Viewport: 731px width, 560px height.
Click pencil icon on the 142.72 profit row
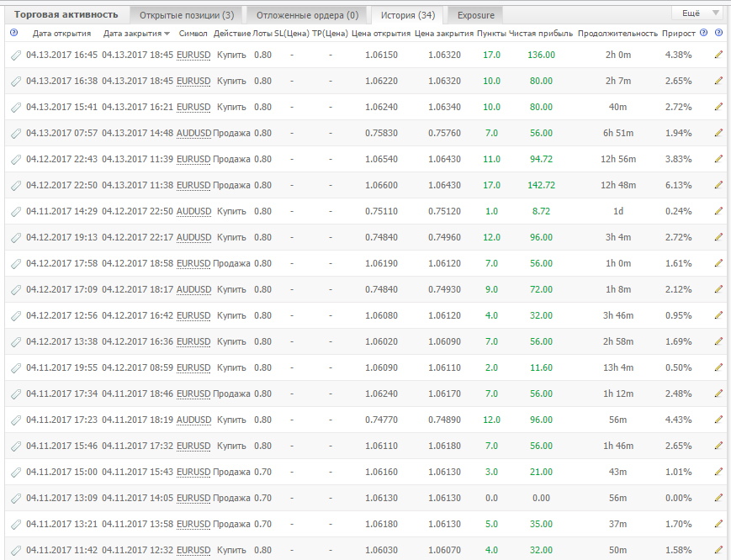tap(718, 186)
